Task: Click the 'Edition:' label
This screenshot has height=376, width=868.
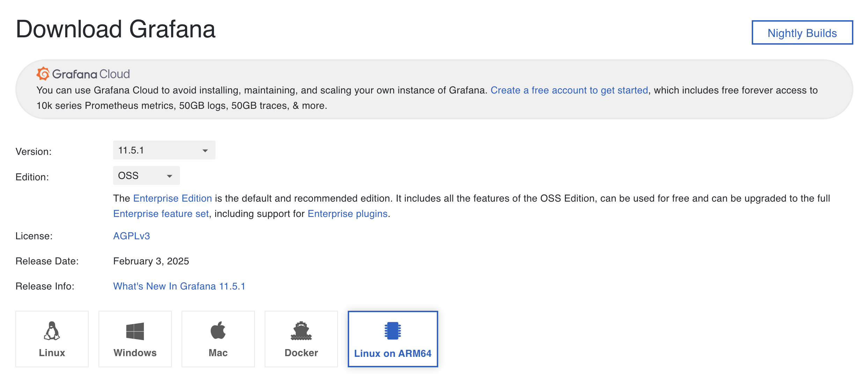Action: 32,177
